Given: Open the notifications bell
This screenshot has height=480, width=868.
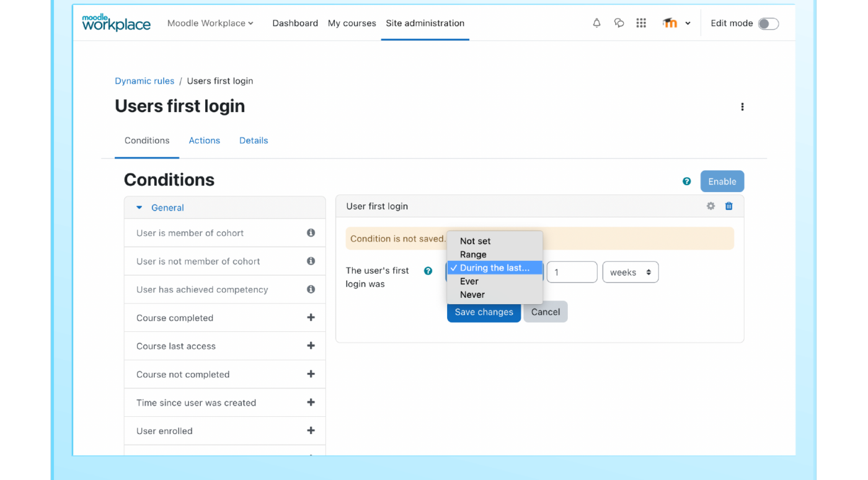Looking at the screenshot, I should coord(596,23).
